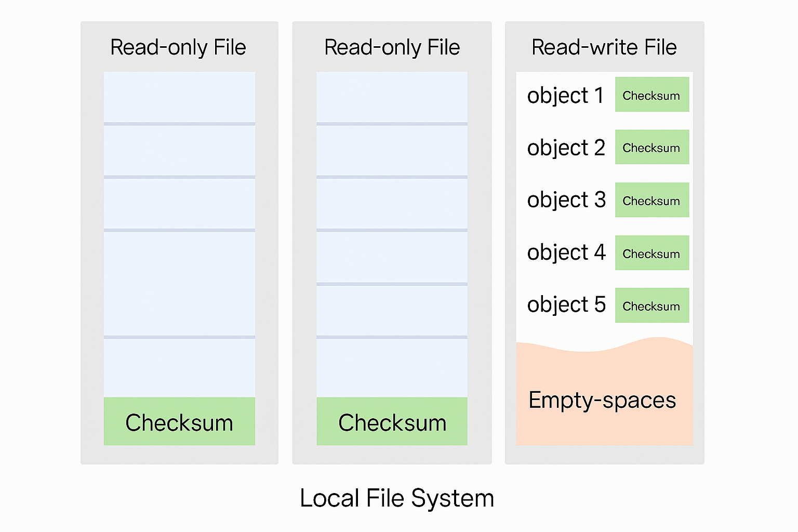Select the tallest blue block in leftmost file

tap(179, 284)
